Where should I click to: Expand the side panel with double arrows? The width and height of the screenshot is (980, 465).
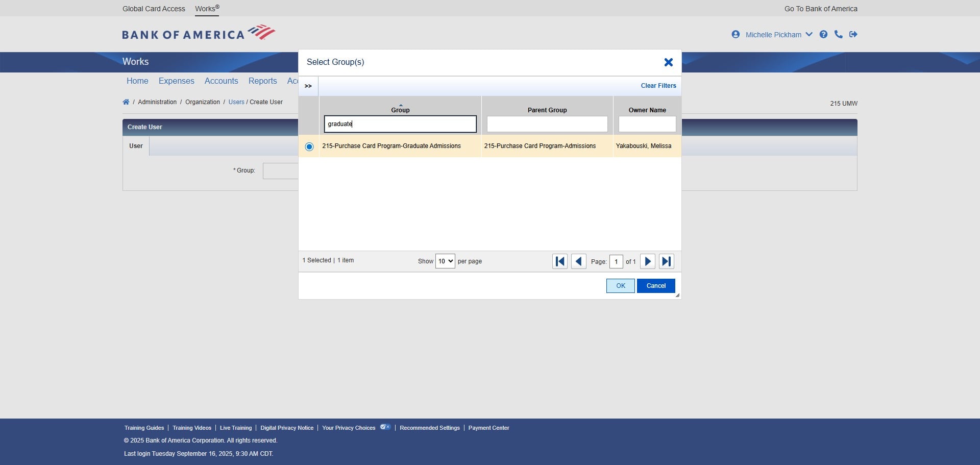point(308,86)
